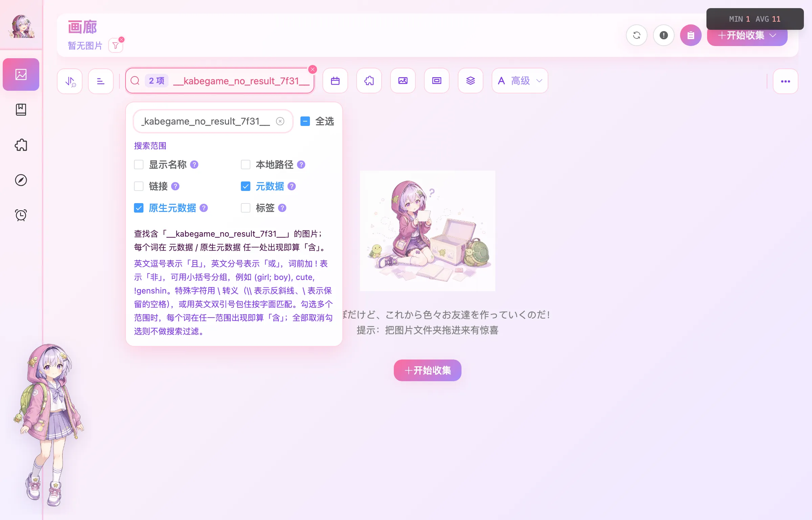The width and height of the screenshot is (812, 520).
Task: Click the sort order toolbar icon
Action: coord(70,81)
